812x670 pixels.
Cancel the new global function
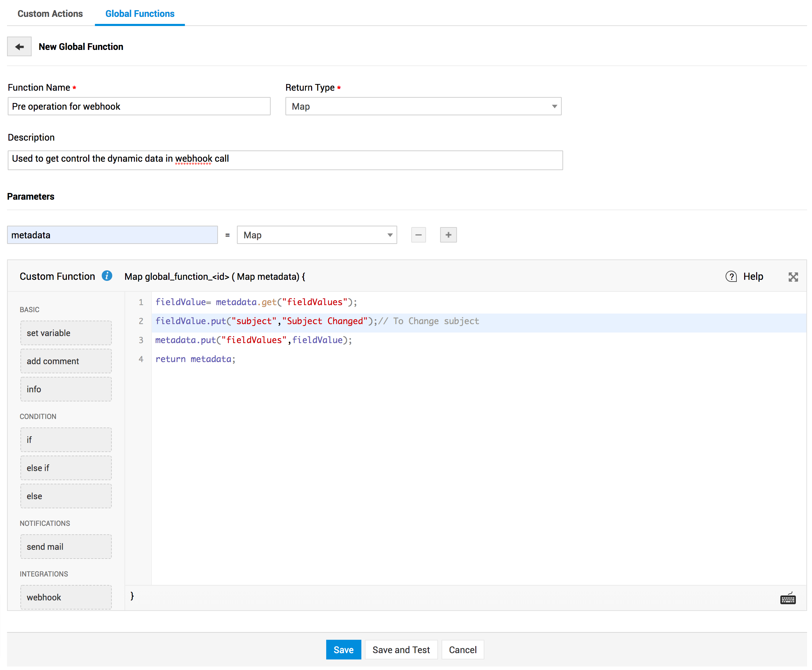click(462, 650)
